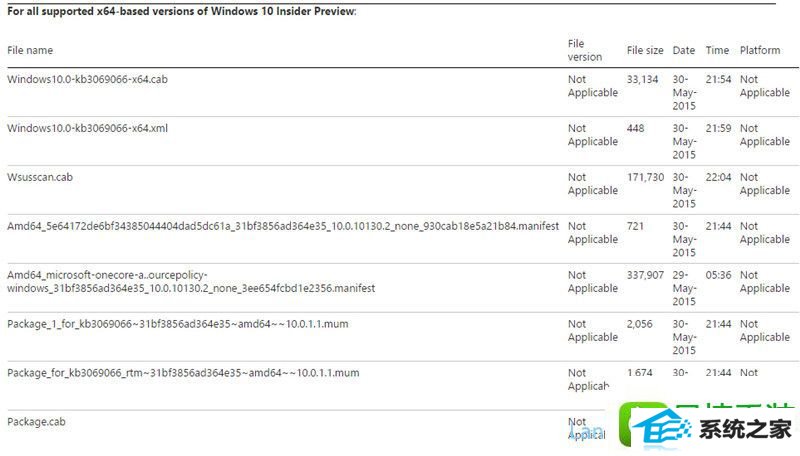Viewport: 800px width, 456px height.
Task: Click the 171,730 file size value
Action: pos(645,177)
